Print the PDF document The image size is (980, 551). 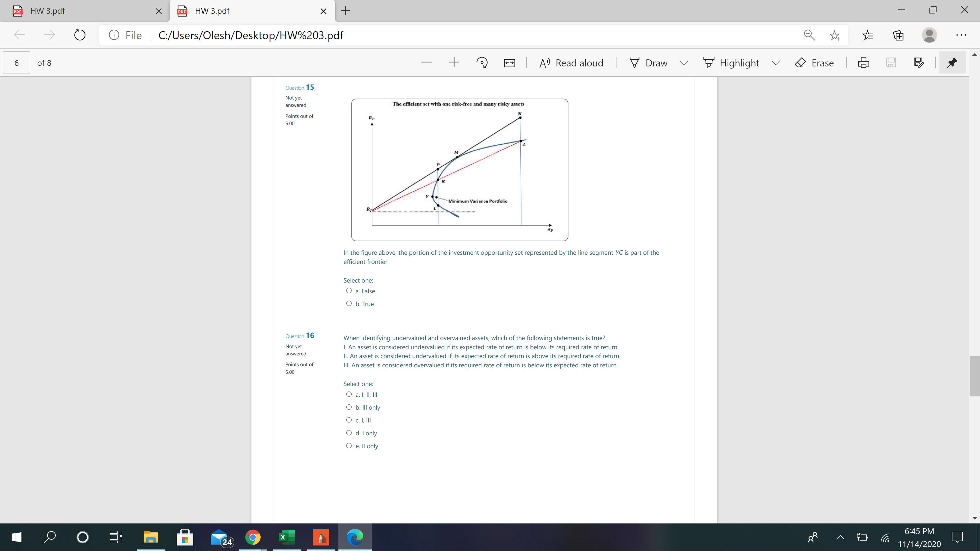(863, 63)
